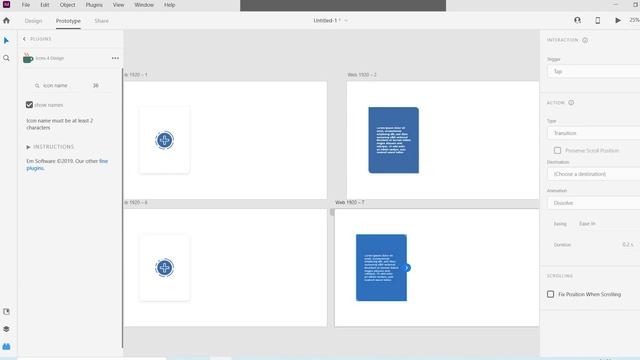640x360 pixels.
Task: Open the Libraries panel icon
Action: 6,311
